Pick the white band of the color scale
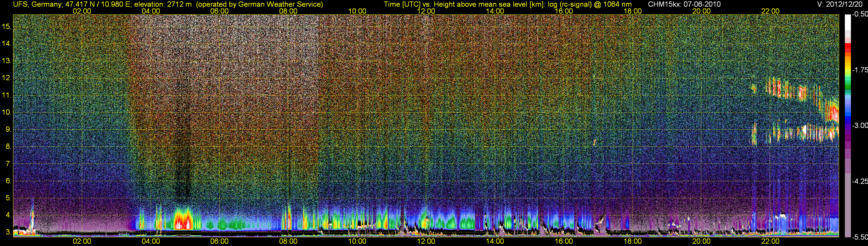The height and width of the screenshot is (246, 868). tap(848, 22)
